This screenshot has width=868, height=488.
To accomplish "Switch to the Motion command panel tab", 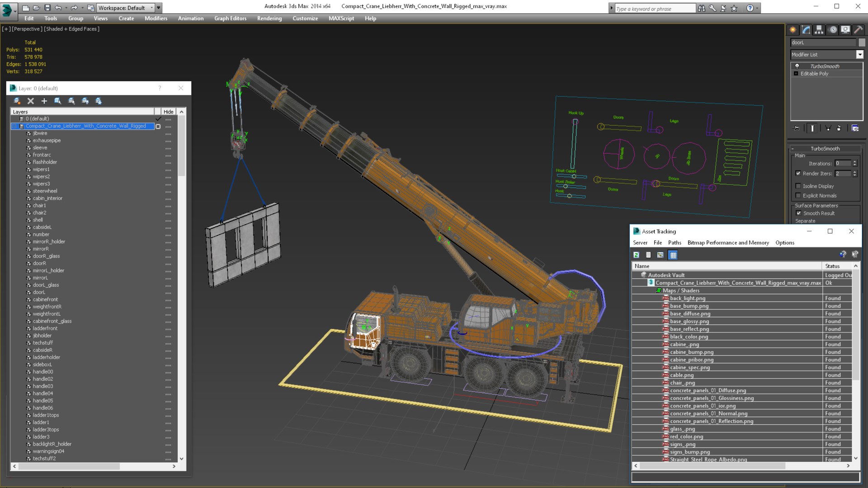I will pos(833,30).
